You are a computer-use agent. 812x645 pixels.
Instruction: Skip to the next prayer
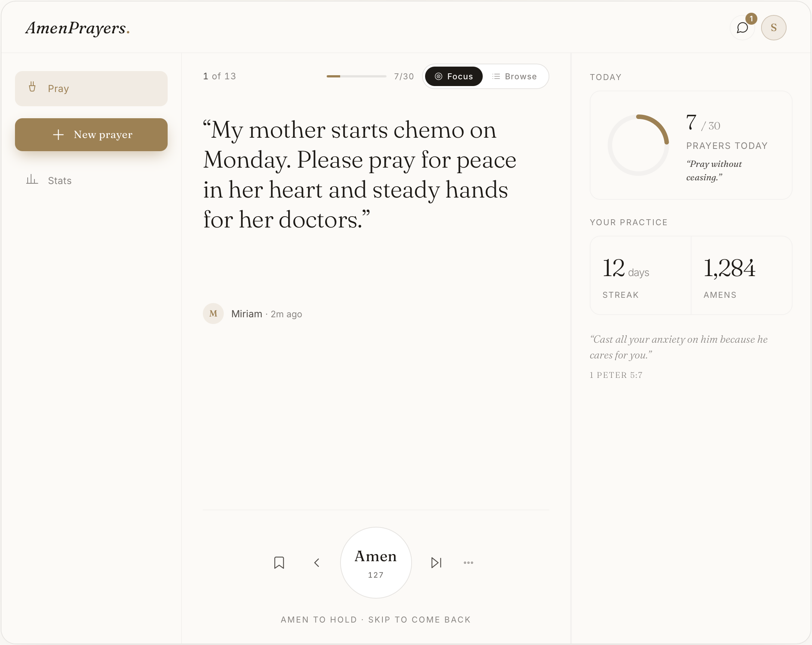(x=436, y=563)
